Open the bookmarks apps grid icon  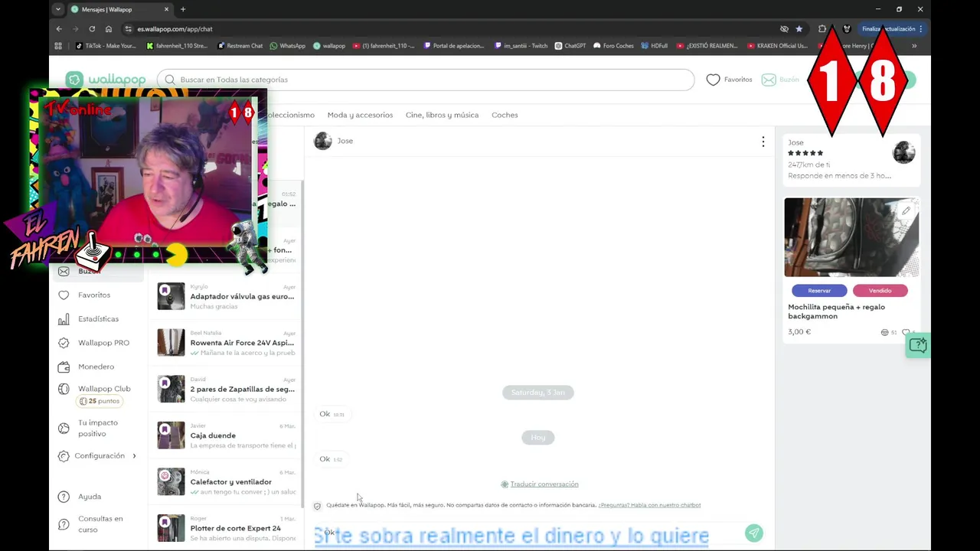[58, 46]
